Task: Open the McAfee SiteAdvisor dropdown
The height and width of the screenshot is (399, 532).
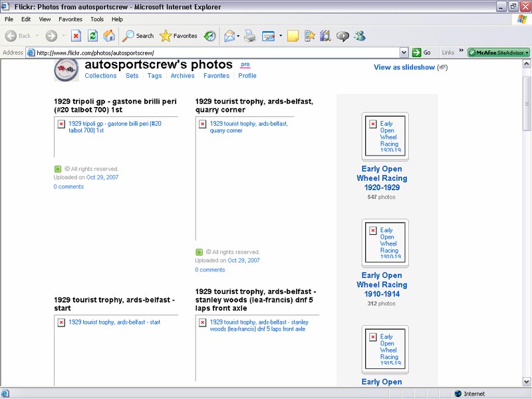Action: click(x=527, y=53)
